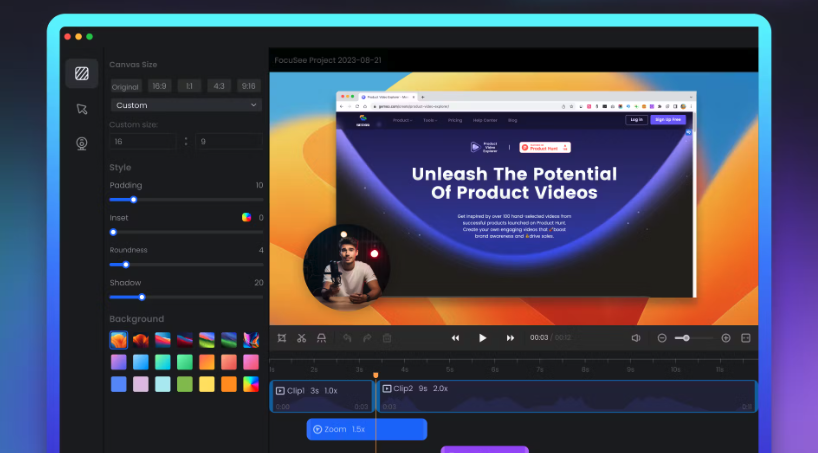Click the speed adjust icon beside scissors
Screen dimensions: 818x453
321,338
